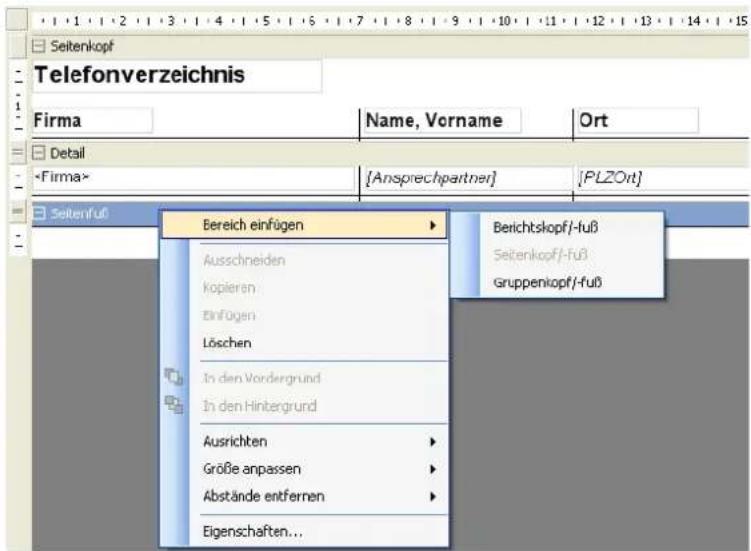Select the <Firma> detail field

193,178
